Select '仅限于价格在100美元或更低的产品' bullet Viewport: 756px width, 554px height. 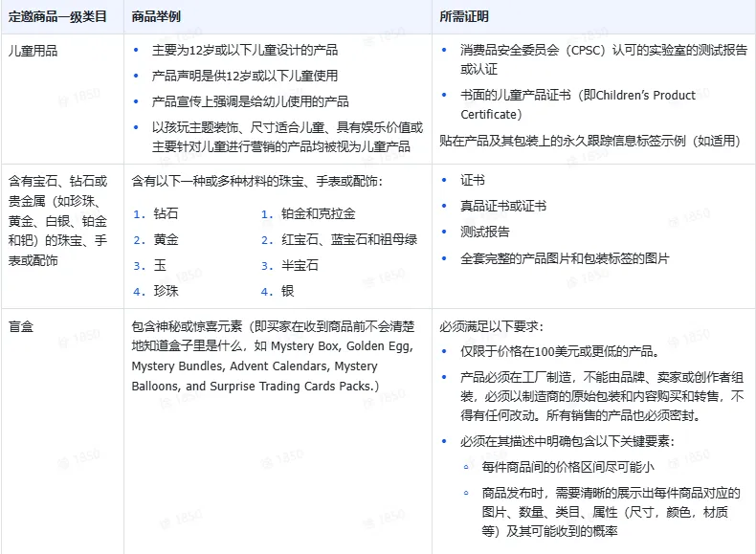click(x=560, y=351)
